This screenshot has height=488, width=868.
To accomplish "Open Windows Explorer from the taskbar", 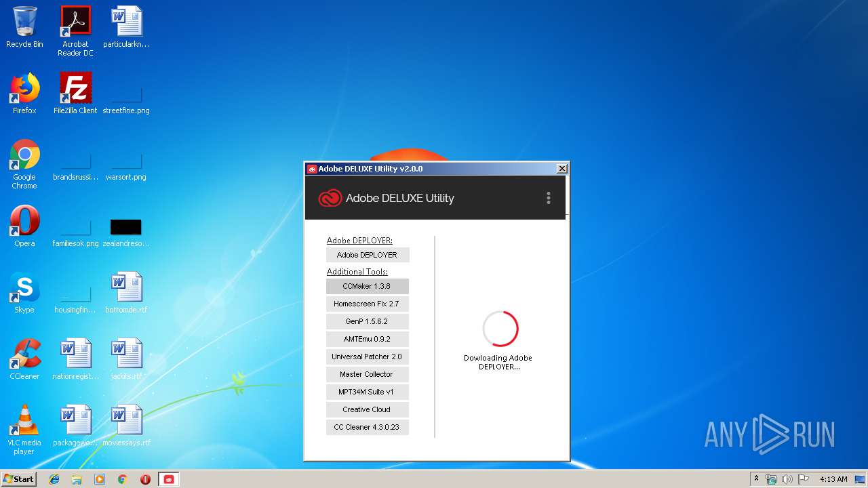I will click(77, 479).
